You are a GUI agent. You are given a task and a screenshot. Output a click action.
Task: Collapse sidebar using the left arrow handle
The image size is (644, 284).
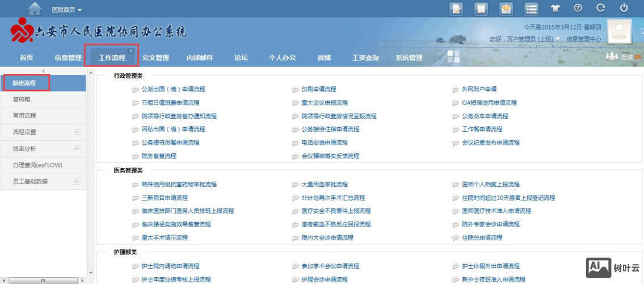pos(43,71)
